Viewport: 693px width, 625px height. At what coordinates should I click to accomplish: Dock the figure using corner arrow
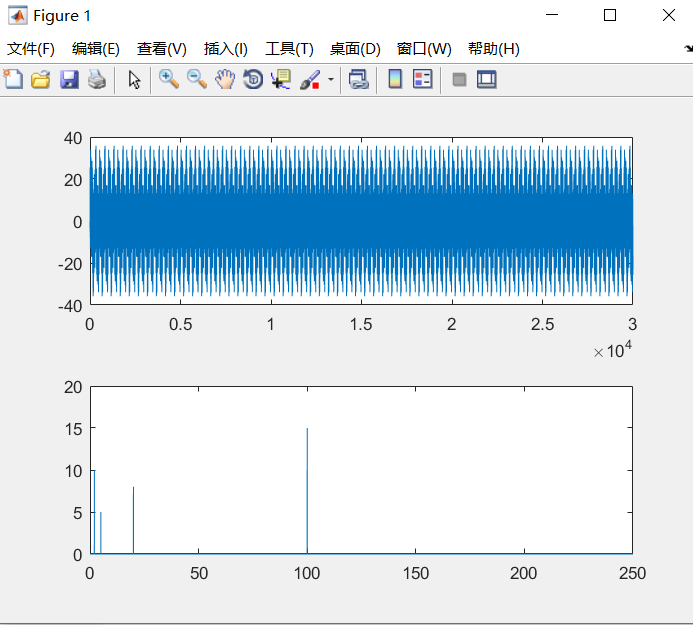[x=688, y=48]
